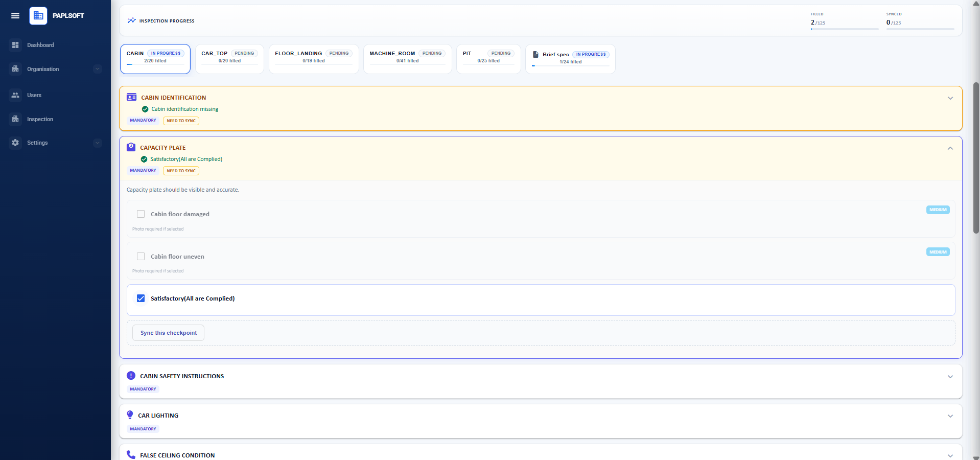This screenshot has width=980, height=460.
Task: Click the CABIN SAFETY INSTRUCTIONS heading
Action: click(x=182, y=376)
